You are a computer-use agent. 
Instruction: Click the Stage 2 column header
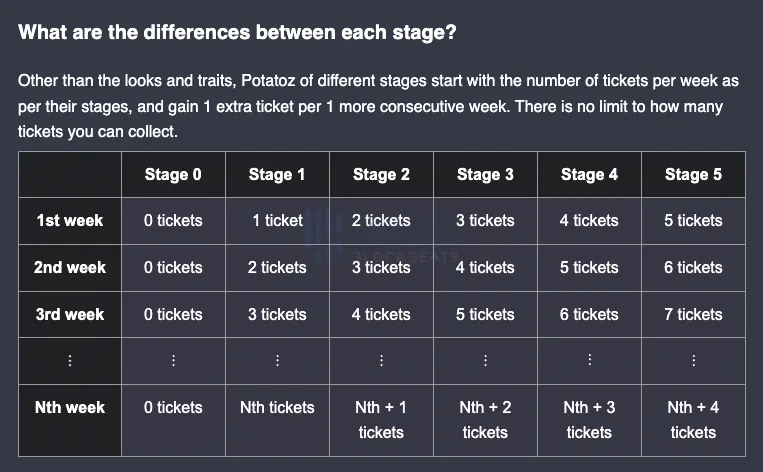click(381, 174)
